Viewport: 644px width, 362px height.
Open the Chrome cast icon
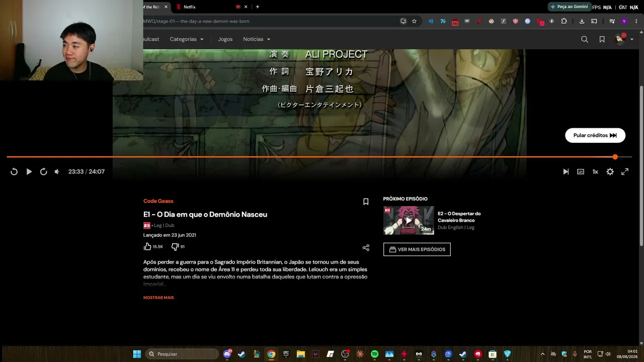pyautogui.click(x=594, y=21)
